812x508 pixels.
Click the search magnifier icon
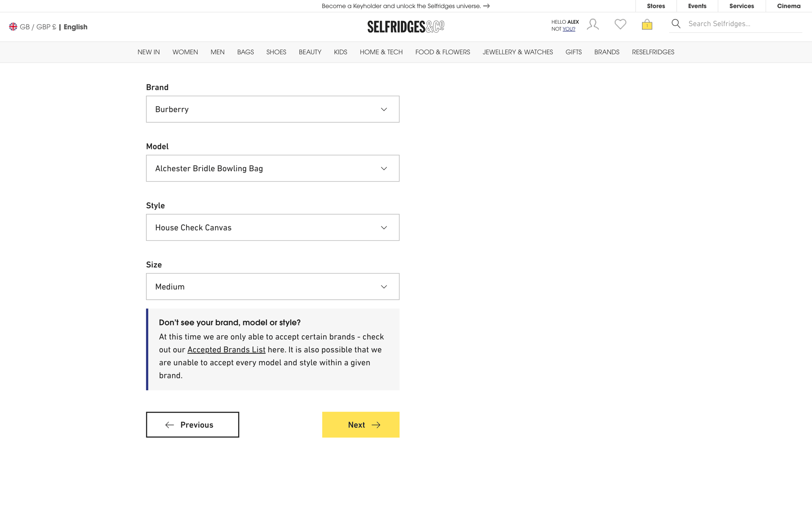[676, 24]
